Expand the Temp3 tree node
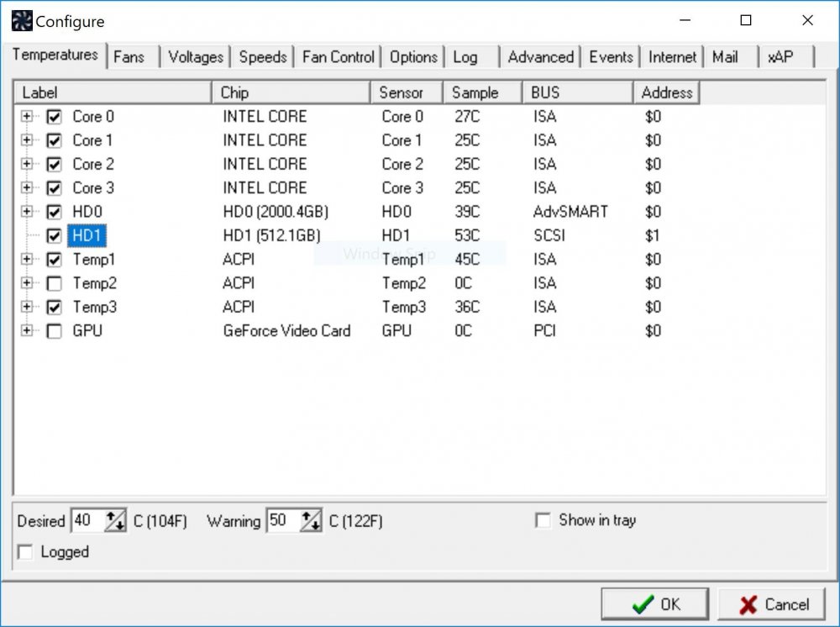Image resolution: width=840 pixels, height=627 pixels. [x=26, y=307]
